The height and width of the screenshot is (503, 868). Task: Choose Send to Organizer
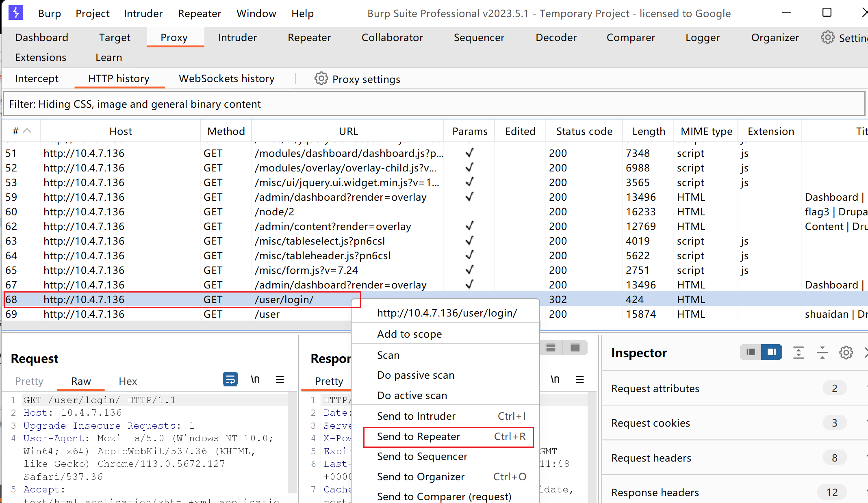(x=445, y=477)
